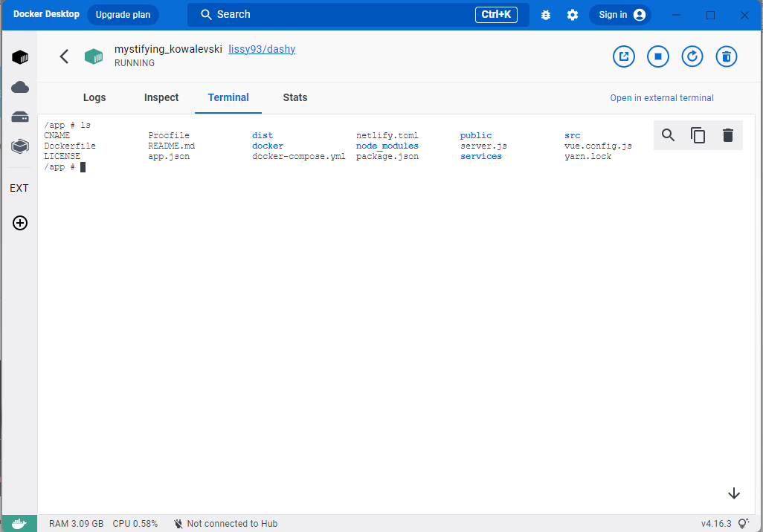This screenshot has width=763, height=532.
Task: Click the README.md file name
Action: (x=171, y=146)
